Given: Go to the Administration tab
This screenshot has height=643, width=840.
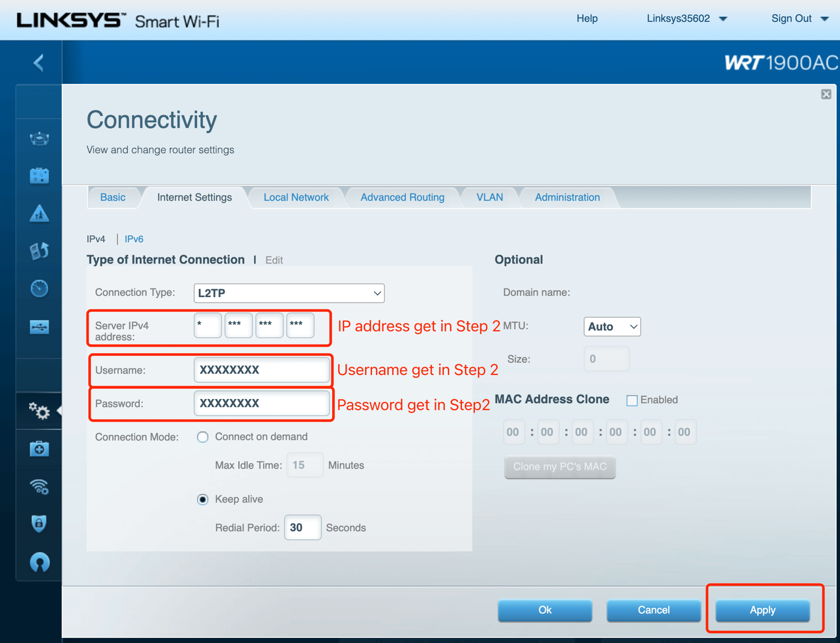Looking at the screenshot, I should [x=567, y=198].
